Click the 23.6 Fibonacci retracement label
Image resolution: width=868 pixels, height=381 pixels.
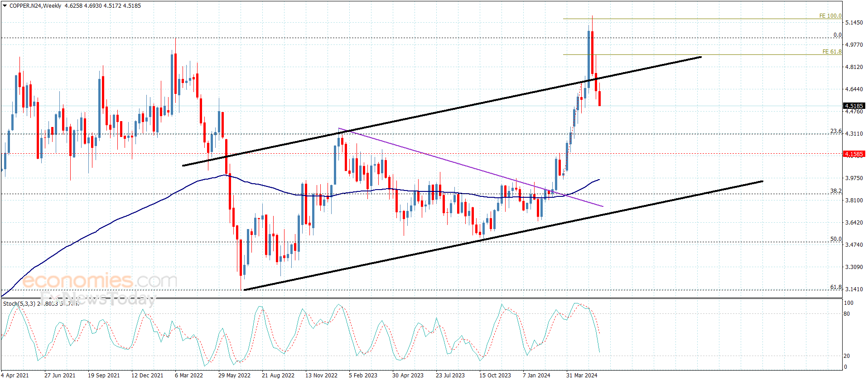tap(836, 131)
